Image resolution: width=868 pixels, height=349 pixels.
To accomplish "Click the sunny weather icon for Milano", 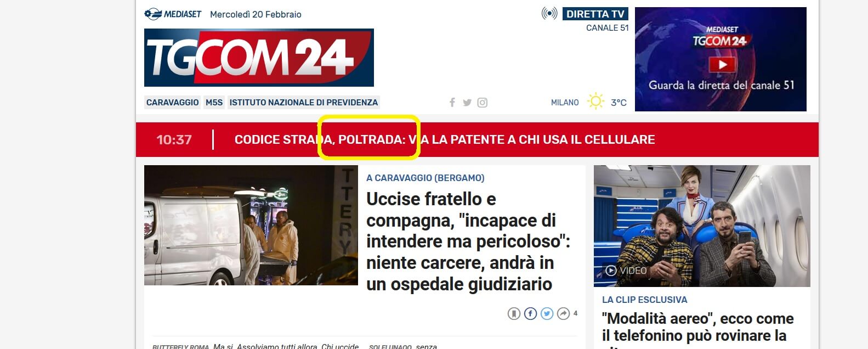I will click(595, 102).
